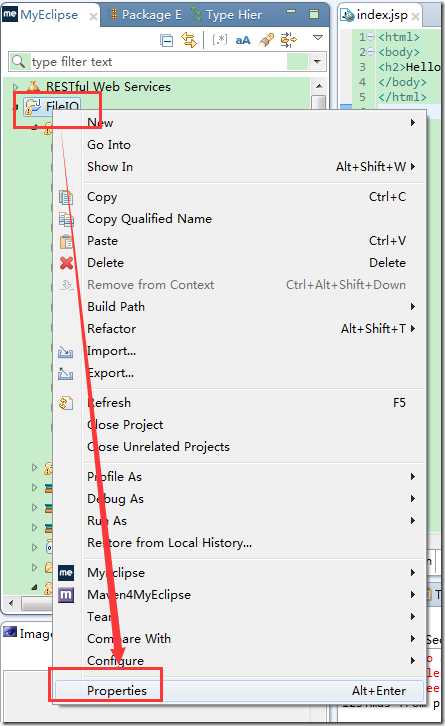Expand the RESTful Web Services node
Image resolution: width=445 pixels, height=726 pixels.
[16, 87]
